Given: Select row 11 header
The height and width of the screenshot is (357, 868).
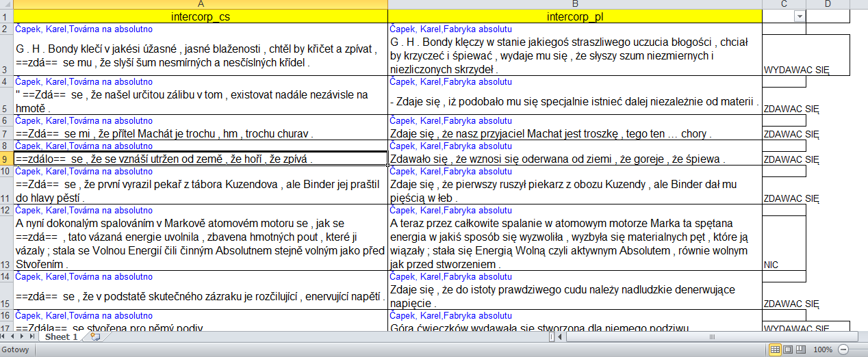Looking at the screenshot, I should (x=6, y=191).
